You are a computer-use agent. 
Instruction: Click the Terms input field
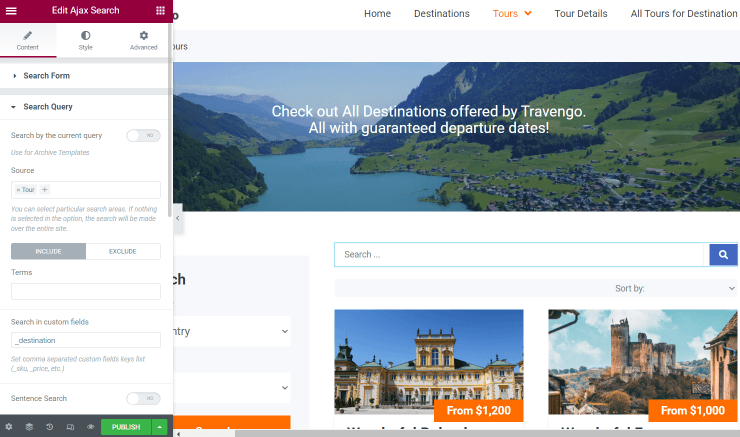click(86, 292)
